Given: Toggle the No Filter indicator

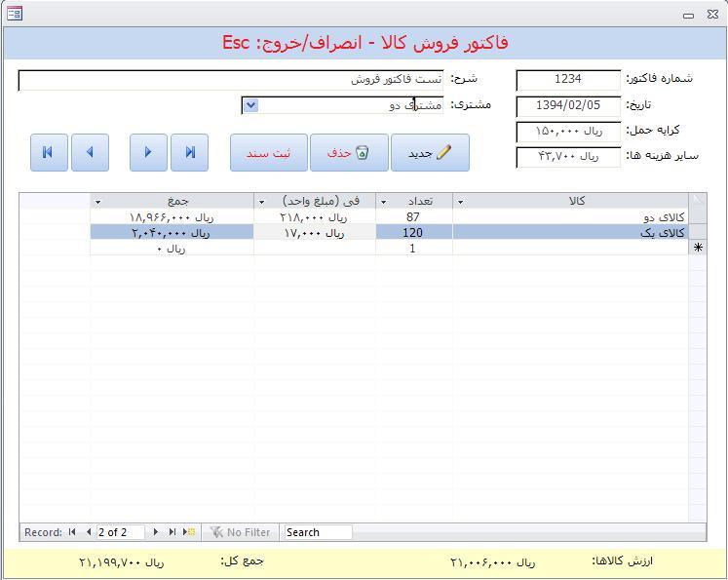Looking at the screenshot, I should pos(240,532).
